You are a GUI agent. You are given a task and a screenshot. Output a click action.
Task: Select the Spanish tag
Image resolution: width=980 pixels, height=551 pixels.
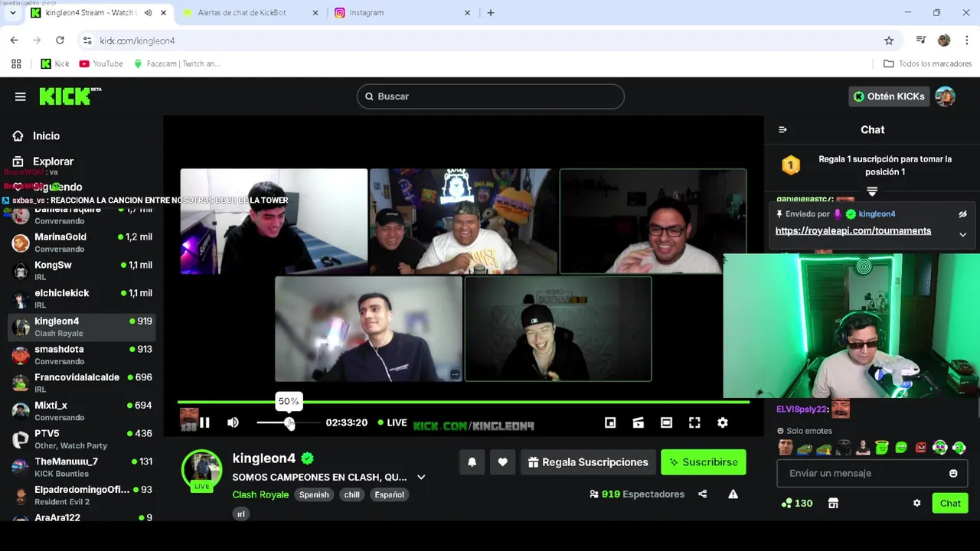[x=314, y=494]
